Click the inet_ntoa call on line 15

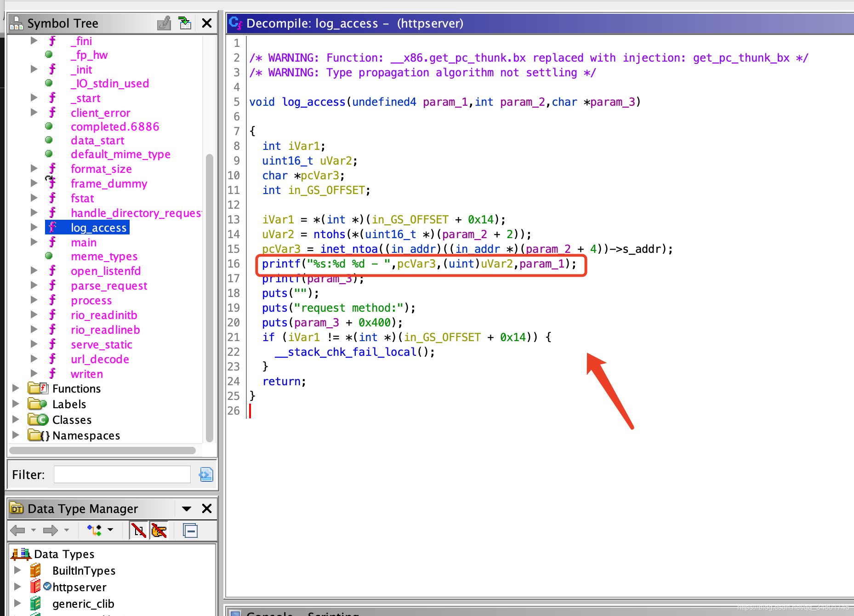[349, 249]
